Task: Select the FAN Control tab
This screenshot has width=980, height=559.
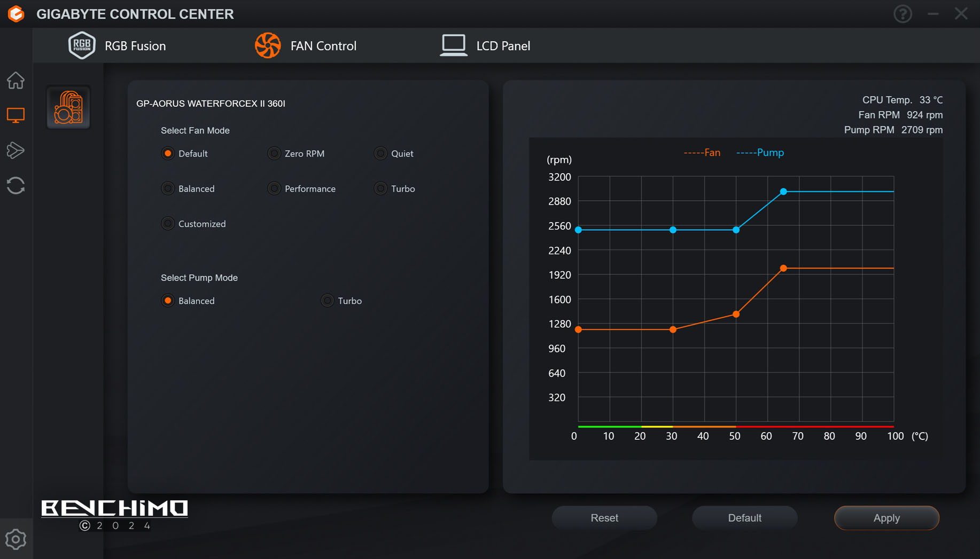Action: (x=306, y=46)
